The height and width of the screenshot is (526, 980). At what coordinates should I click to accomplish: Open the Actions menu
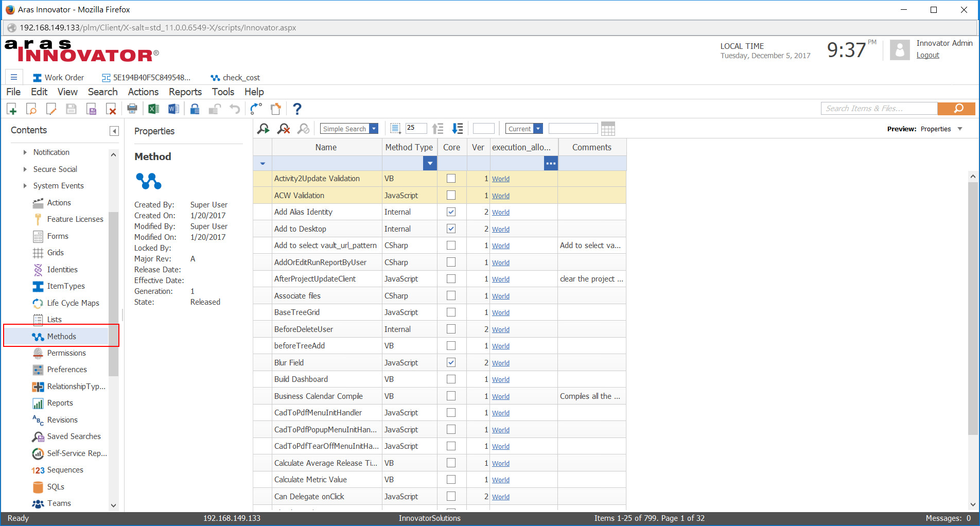[143, 92]
